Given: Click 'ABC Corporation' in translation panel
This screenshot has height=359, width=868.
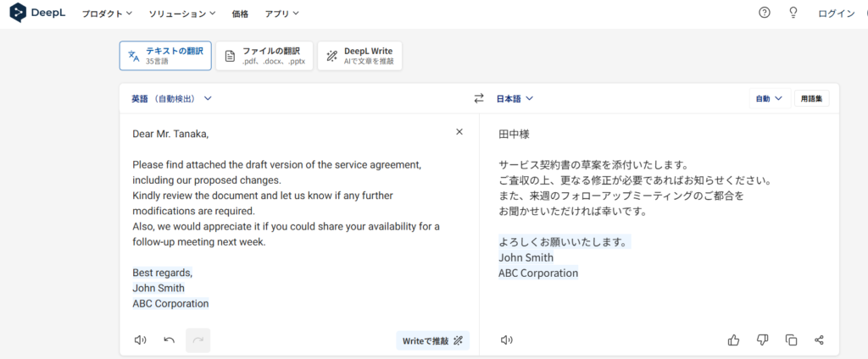Looking at the screenshot, I should coord(538,273).
